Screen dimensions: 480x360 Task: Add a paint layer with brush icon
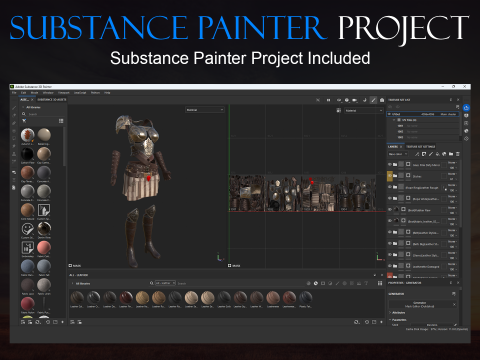(x=431, y=154)
